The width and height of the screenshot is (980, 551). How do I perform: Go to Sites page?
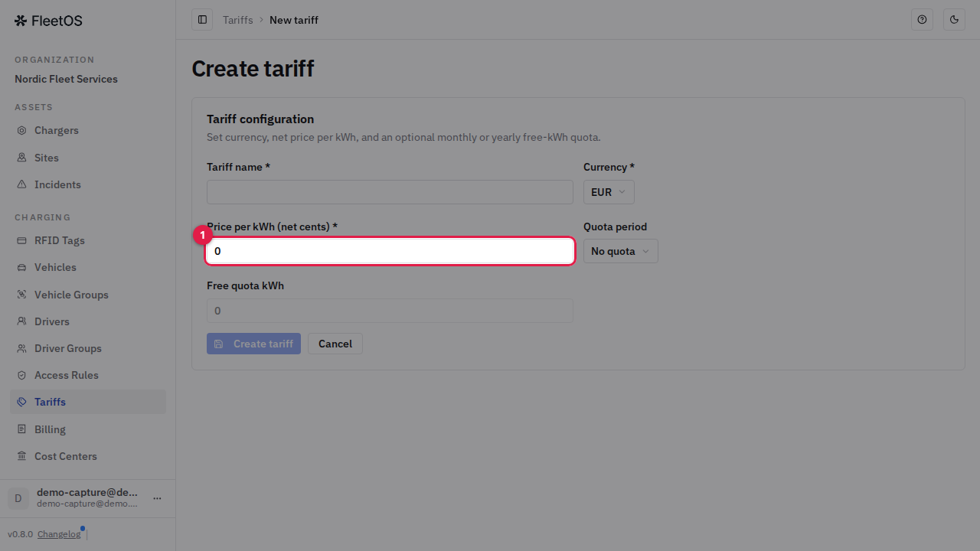coord(88,158)
